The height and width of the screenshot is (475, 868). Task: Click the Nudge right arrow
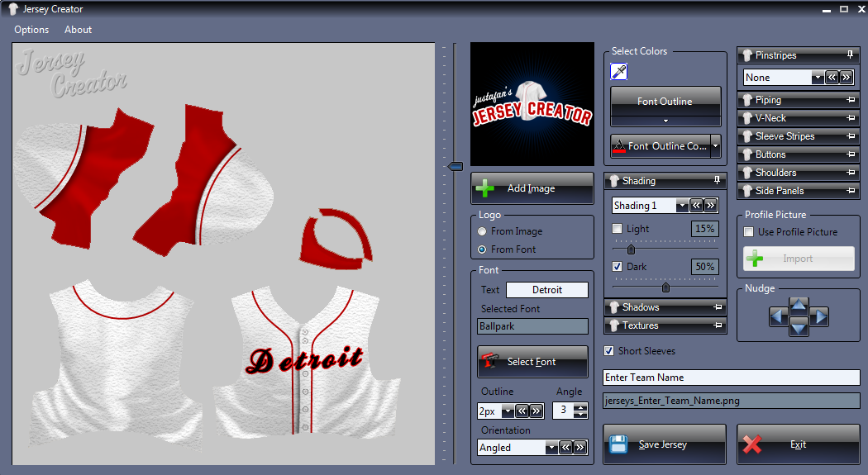[x=819, y=316]
